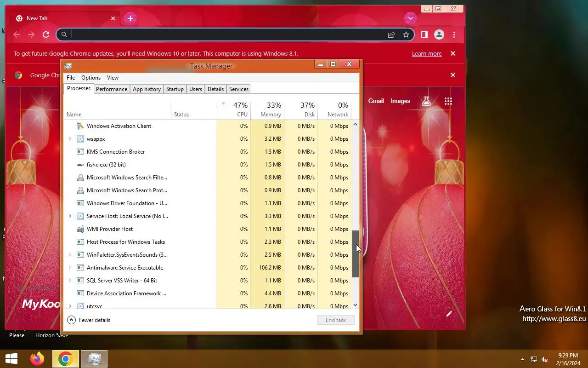Open the File menu
The image size is (588, 368).
[71, 78]
